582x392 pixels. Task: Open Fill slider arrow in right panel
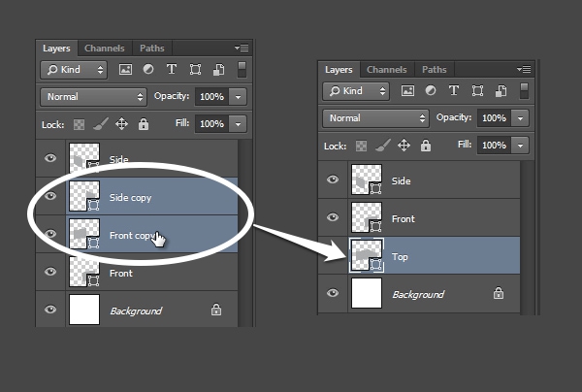[x=520, y=146]
